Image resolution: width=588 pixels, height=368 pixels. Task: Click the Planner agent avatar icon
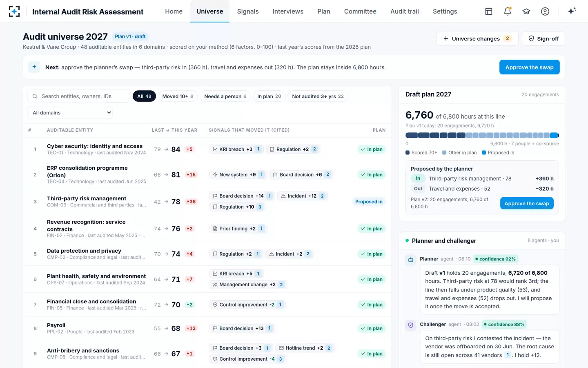[x=411, y=260]
